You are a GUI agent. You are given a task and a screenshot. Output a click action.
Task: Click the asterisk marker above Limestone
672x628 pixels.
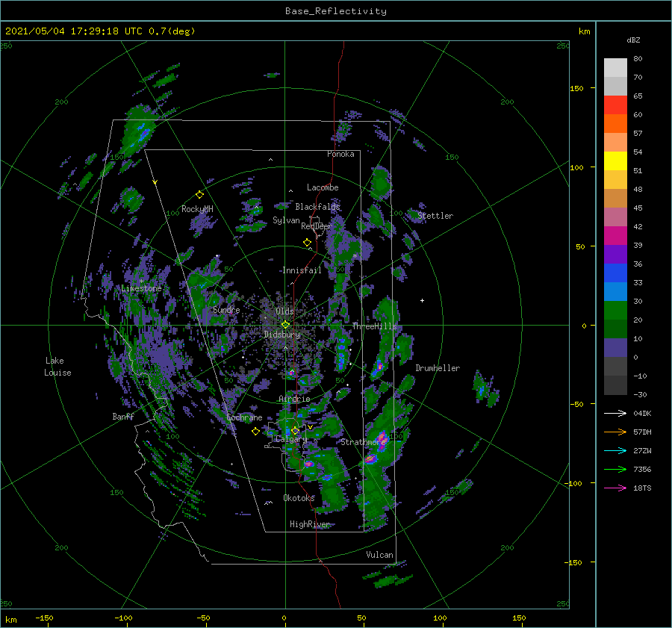tap(141, 282)
